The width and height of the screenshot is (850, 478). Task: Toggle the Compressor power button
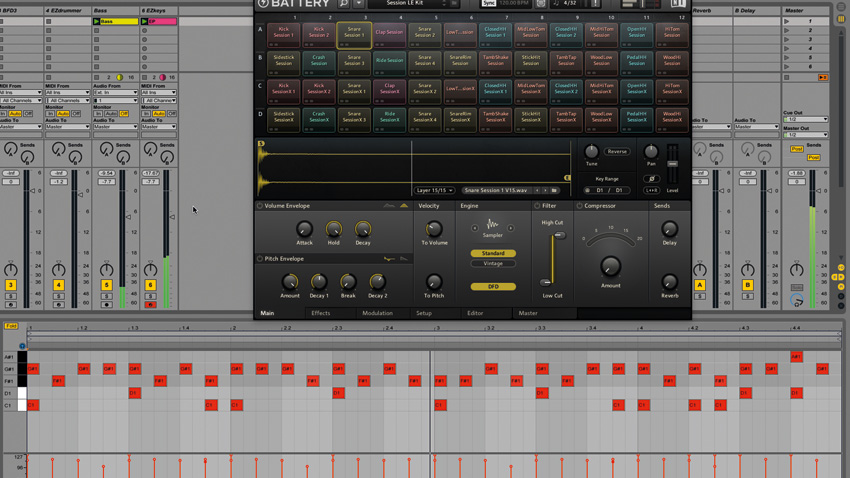579,206
